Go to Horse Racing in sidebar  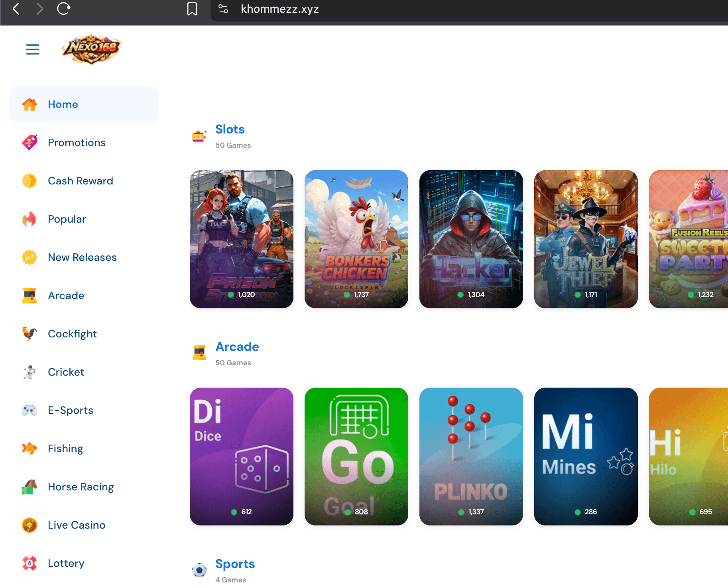pos(84,487)
